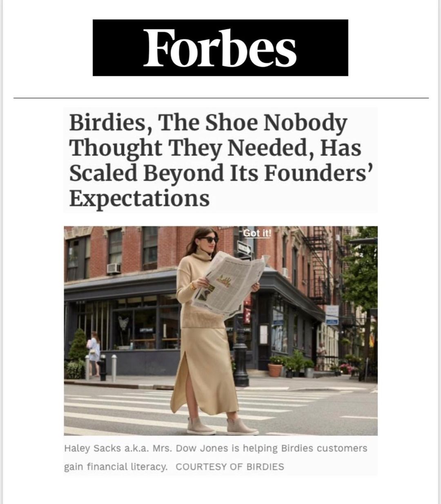The image size is (441, 504).
Task: Click the pedestrian in the blue shirt
Action: [x=95, y=351]
